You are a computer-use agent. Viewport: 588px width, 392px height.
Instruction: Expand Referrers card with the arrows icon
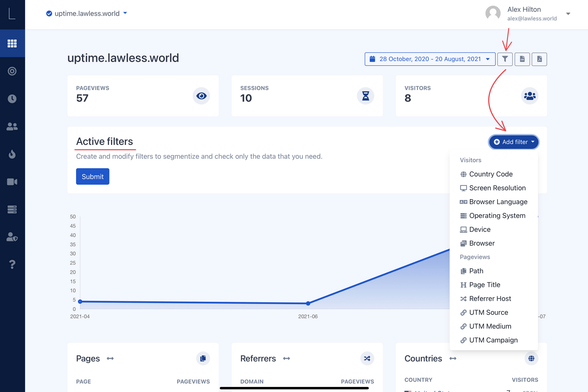286,358
